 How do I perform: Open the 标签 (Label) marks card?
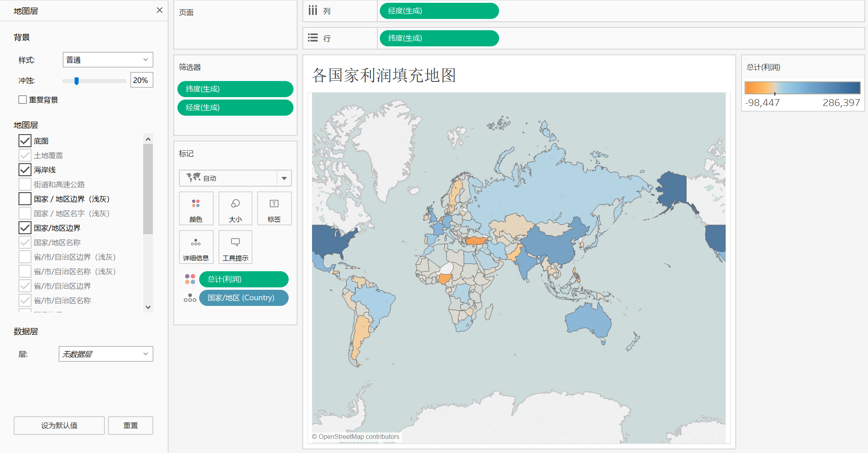tap(274, 208)
